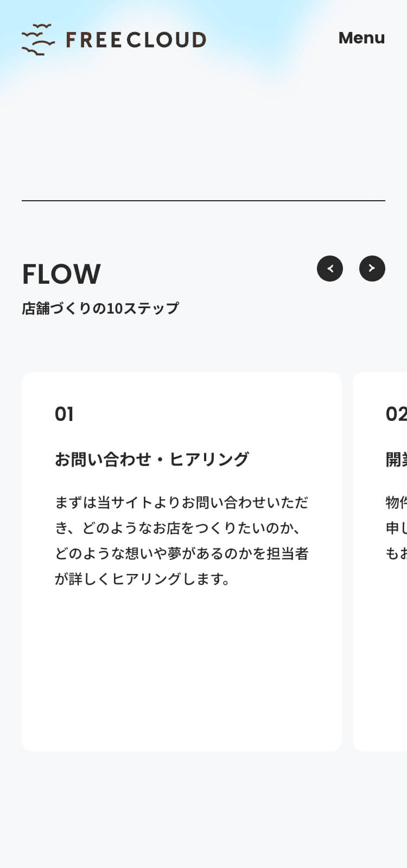The height and width of the screenshot is (868, 407).
Task: Open the Menu in the header
Action: (x=361, y=38)
